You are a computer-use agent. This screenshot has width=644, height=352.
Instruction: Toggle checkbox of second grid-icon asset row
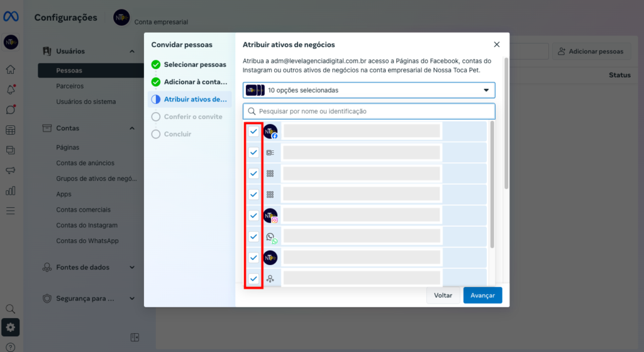pos(253,195)
